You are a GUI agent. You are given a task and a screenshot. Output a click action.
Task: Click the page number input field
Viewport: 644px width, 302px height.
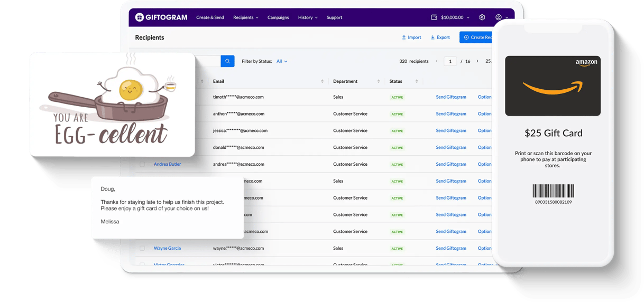450,61
